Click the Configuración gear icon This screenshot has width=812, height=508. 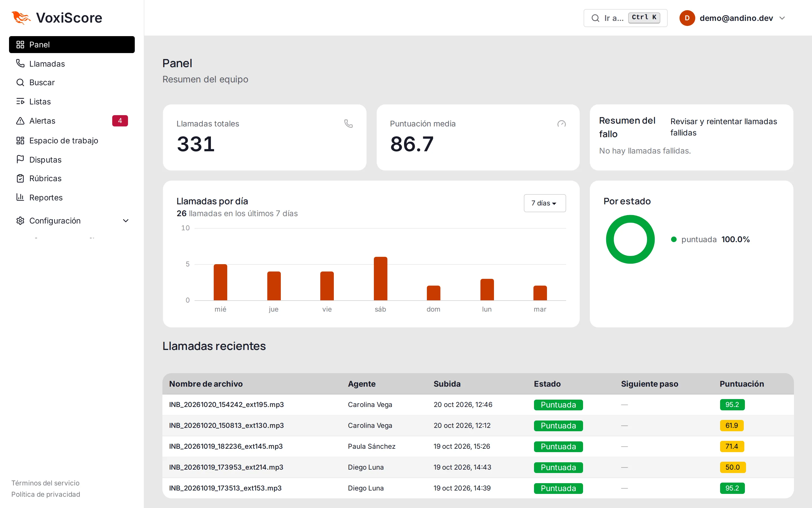[x=20, y=221]
